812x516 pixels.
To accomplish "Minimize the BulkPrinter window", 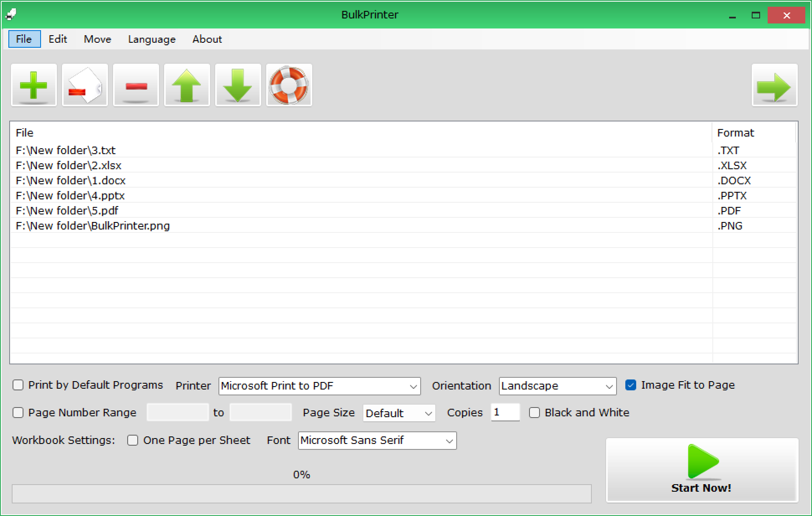I will (x=732, y=15).
